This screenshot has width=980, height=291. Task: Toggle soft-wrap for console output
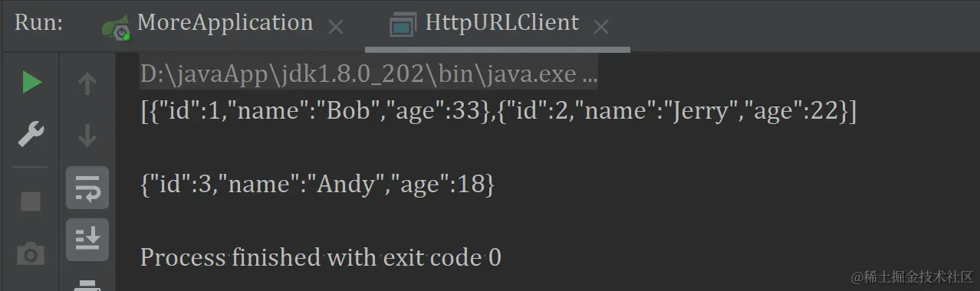(87, 188)
